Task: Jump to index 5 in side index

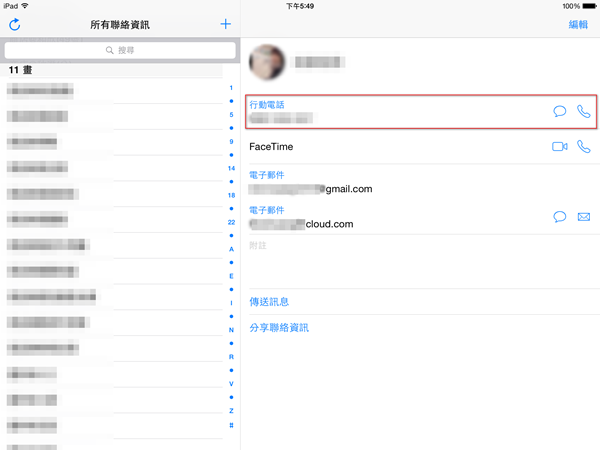Action: 231,114
